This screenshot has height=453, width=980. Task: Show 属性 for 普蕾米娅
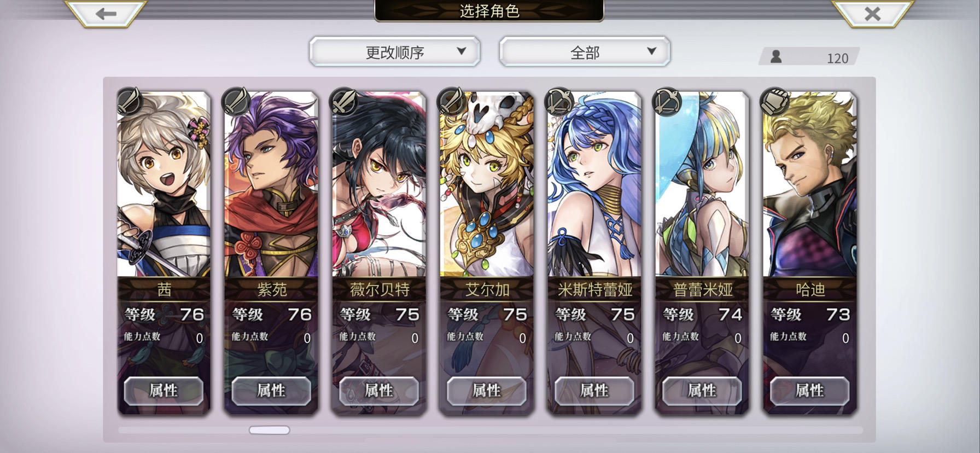tap(702, 391)
